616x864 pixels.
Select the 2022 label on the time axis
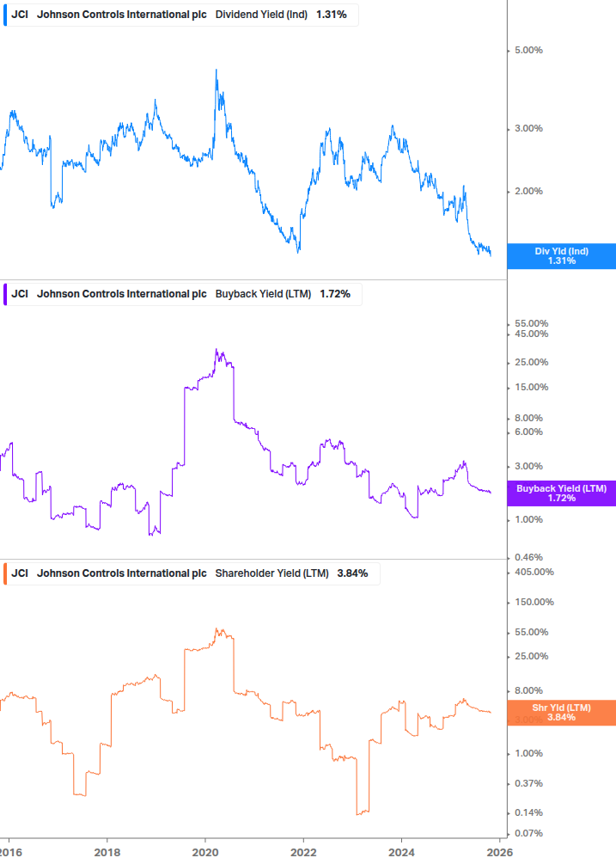tap(303, 852)
